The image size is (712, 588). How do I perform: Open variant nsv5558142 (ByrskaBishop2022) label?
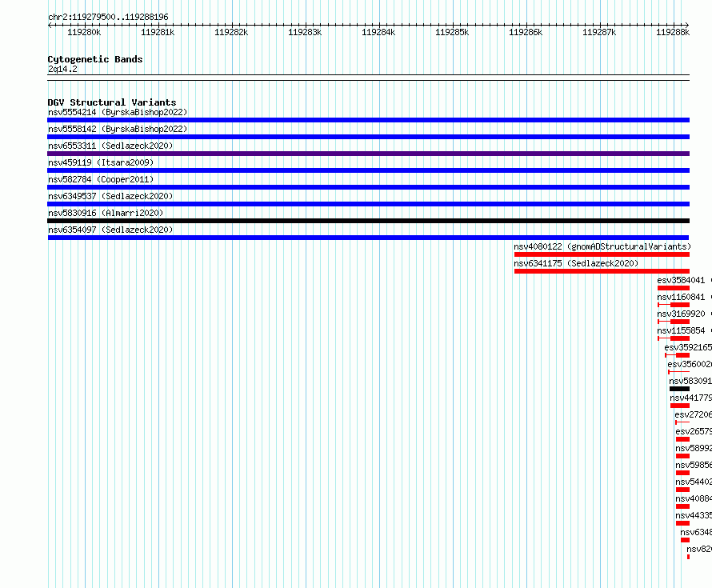(x=118, y=129)
